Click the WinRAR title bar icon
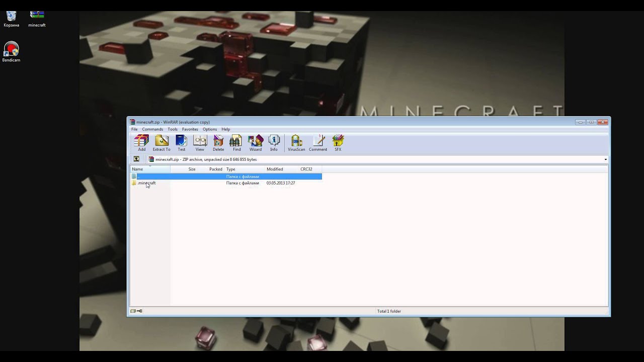 [x=133, y=122]
